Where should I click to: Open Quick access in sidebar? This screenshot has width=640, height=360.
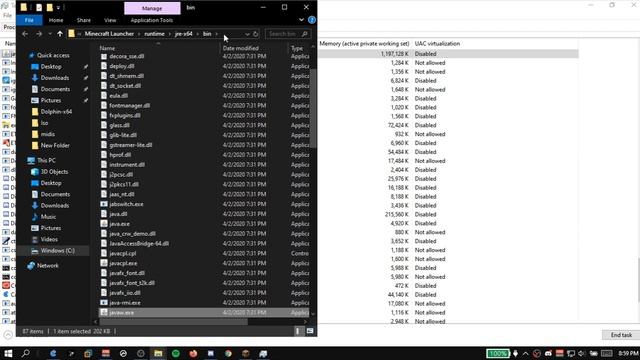click(53, 55)
